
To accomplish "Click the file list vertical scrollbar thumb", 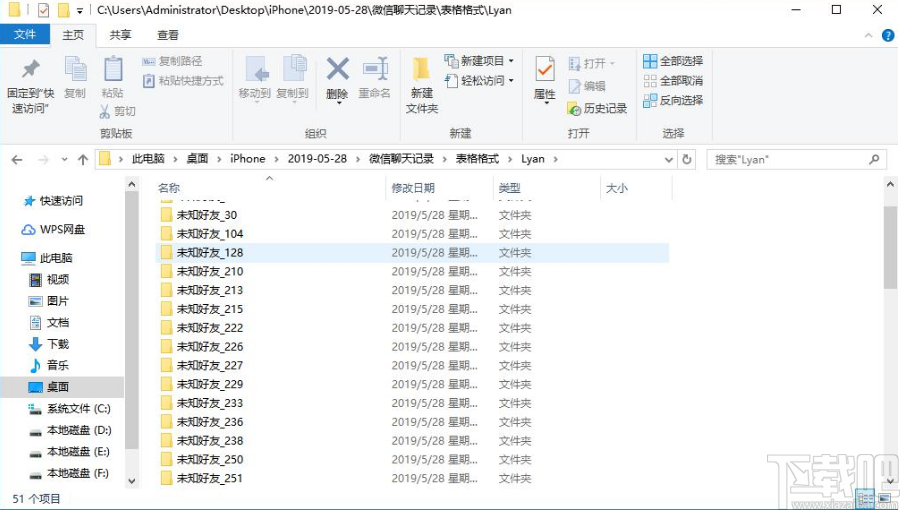I will click(890, 247).
